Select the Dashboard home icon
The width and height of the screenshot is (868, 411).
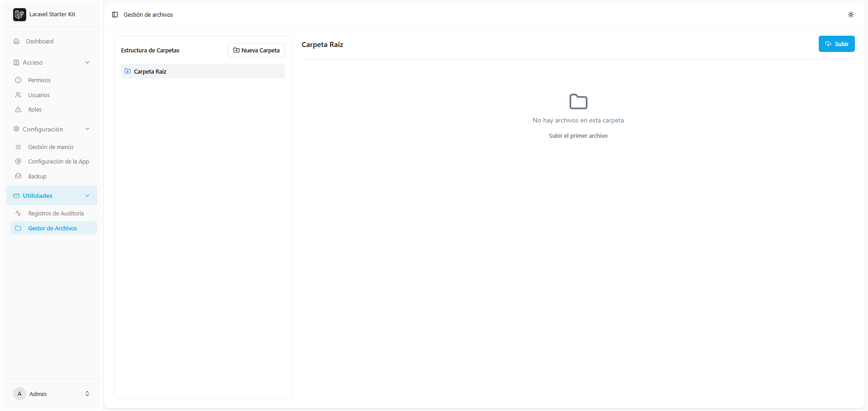(x=17, y=41)
